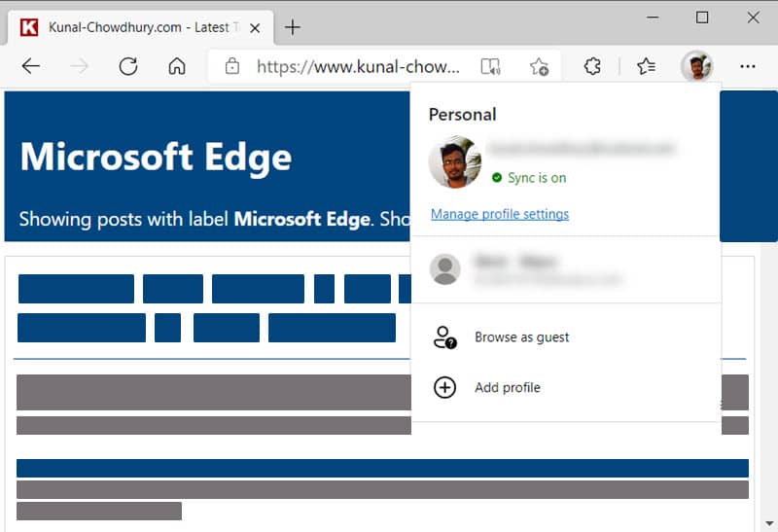Click the Add profile plus icon
This screenshot has height=532, width=778.
pyautogui.click(x=444, y=388)
